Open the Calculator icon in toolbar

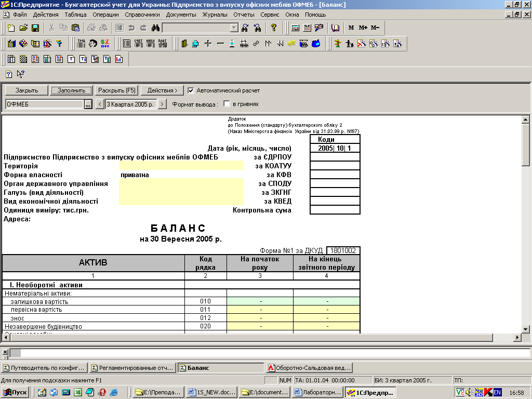(x=295, y=28)
